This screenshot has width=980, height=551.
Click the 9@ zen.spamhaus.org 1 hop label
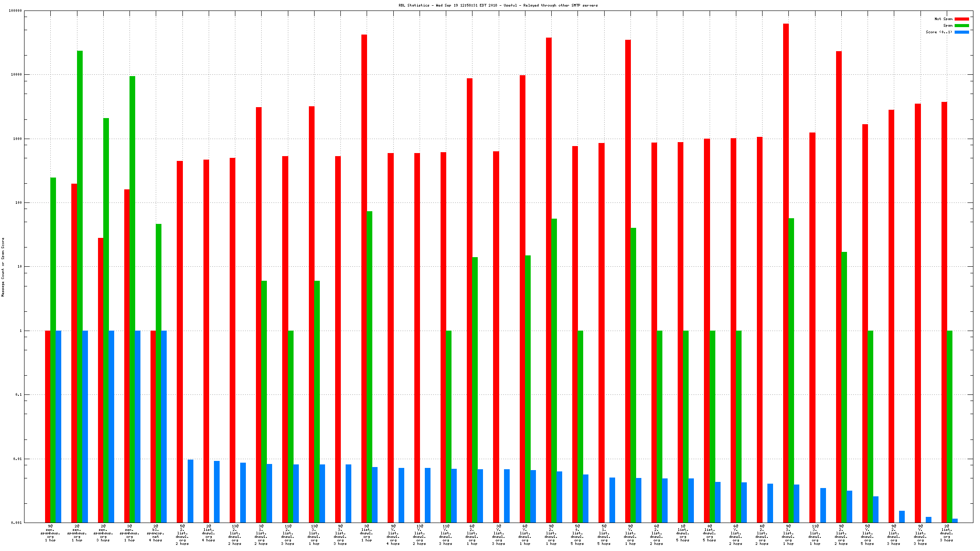(x=50, y=533)
